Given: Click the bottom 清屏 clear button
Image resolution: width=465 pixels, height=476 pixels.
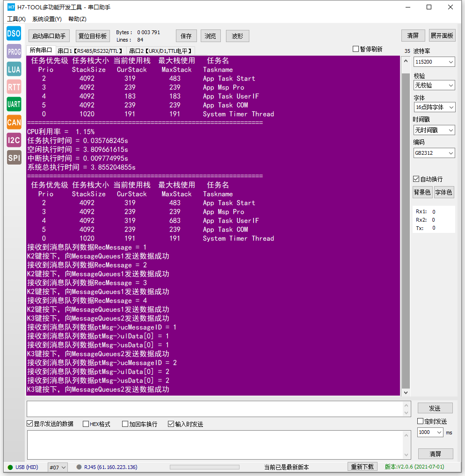Looking at the screenshot, I should (x=436, y=454).
